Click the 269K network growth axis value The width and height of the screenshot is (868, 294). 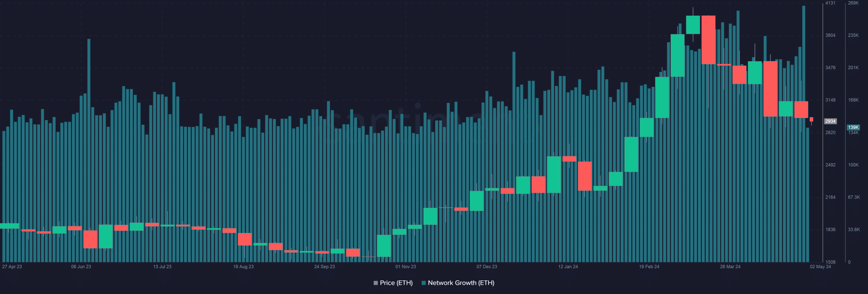853,3
